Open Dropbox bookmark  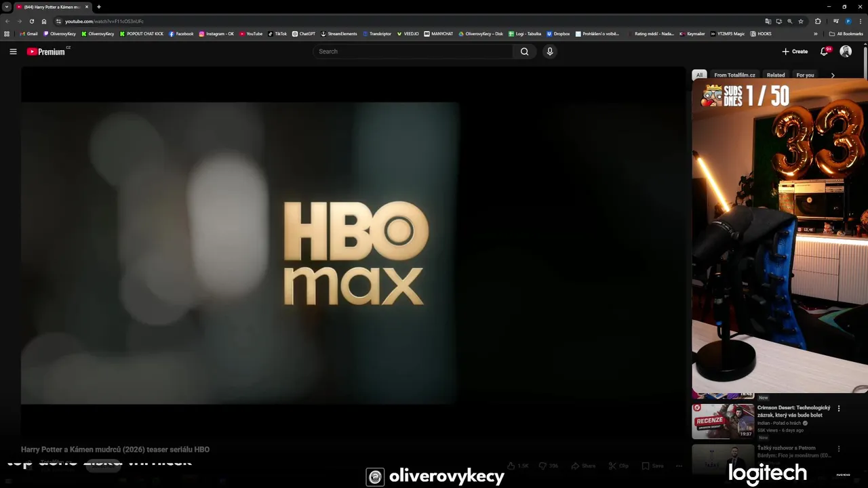558,33
